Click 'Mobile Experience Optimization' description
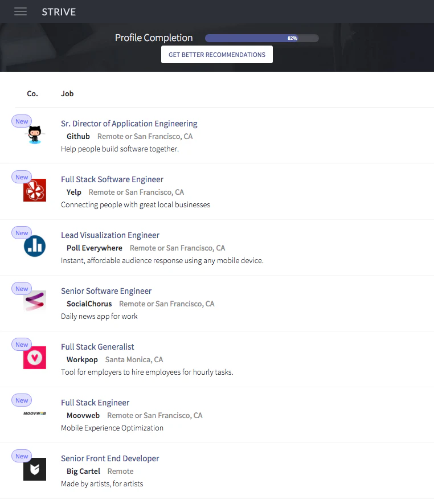 click(112, 428)
